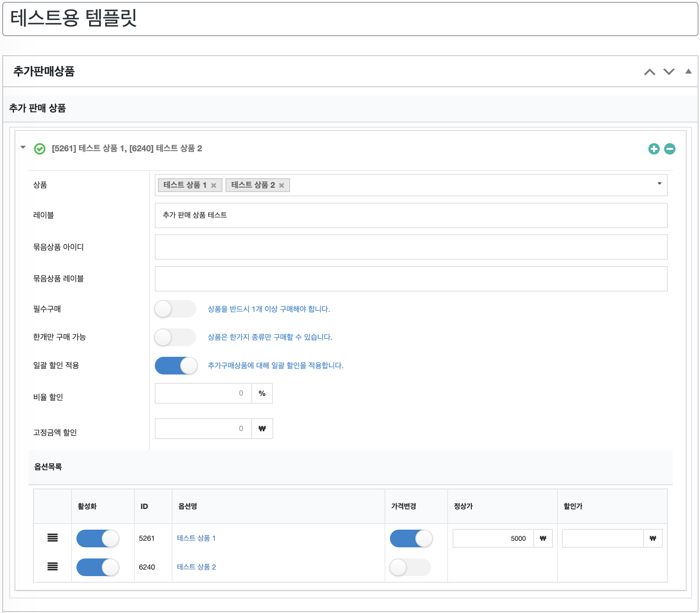Turn on 가격변경 for 테스트 상품 2
The height and width of the screenshot is (613, 700).
pos(410,567)
